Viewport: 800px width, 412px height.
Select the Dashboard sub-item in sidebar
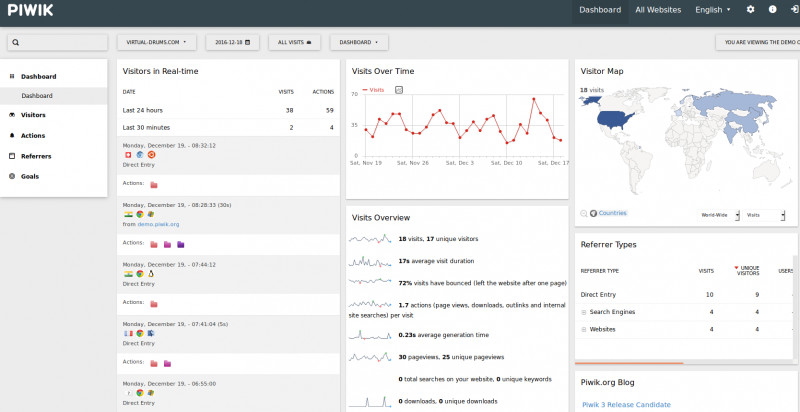coord(54,96)
